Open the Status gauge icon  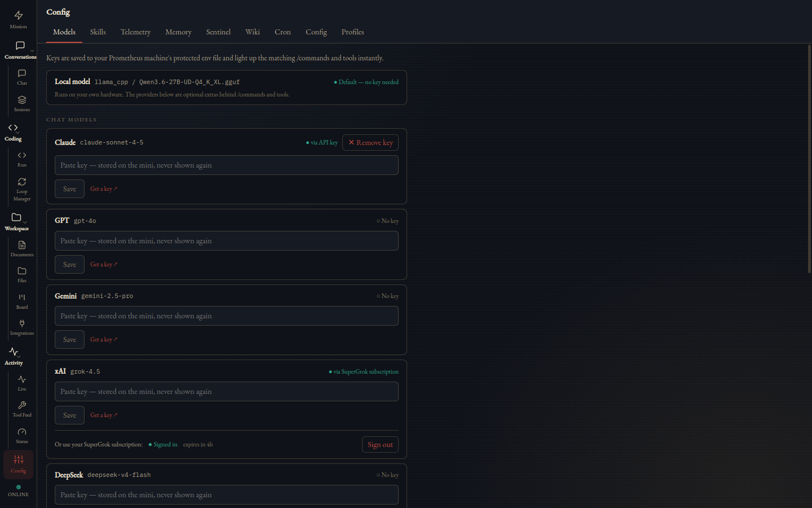(22, 432)
